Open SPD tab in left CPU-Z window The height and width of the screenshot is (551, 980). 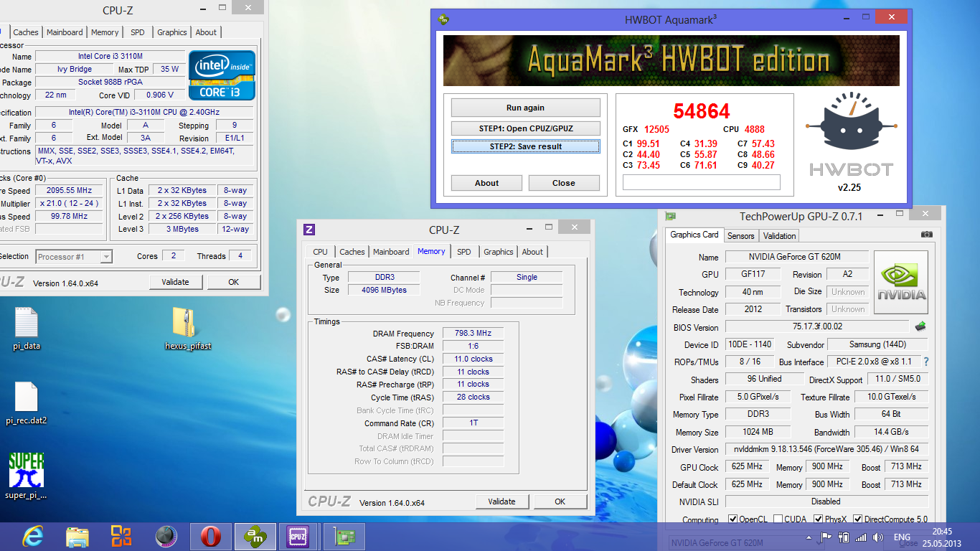[137, 32]
